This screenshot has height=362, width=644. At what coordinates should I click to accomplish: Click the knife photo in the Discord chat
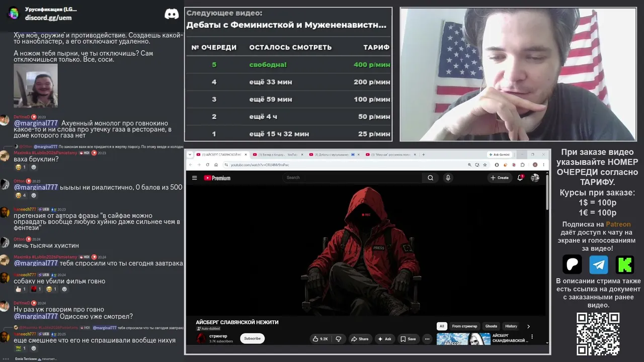tap(35, 85)
